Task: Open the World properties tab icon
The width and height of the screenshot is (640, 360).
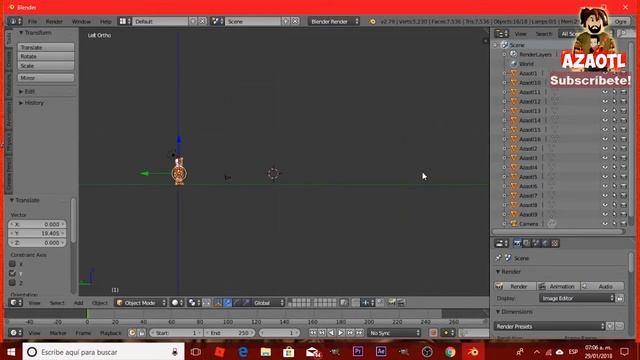Action: pos(545,244)
